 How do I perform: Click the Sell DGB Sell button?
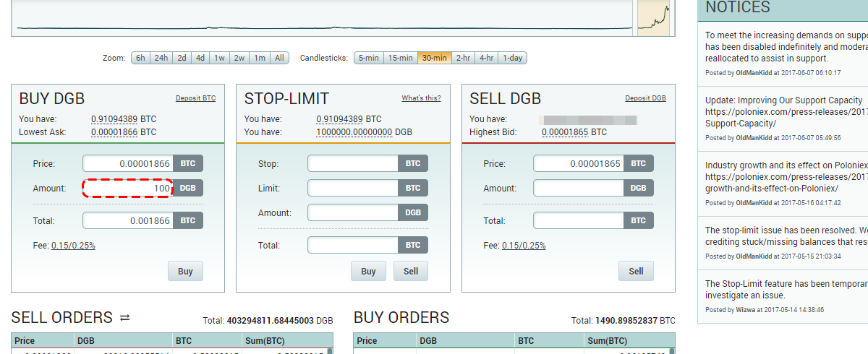pos(636,272)
